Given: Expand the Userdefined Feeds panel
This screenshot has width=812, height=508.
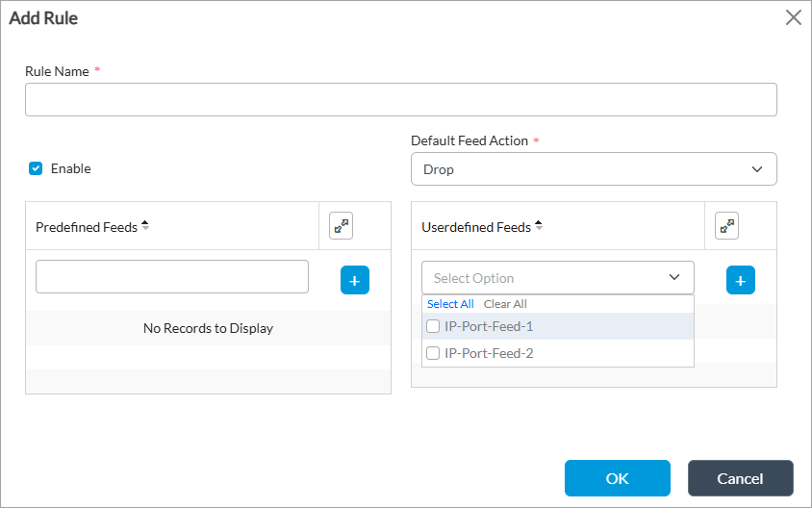Looking at the screenshot, I should [726, 226].
